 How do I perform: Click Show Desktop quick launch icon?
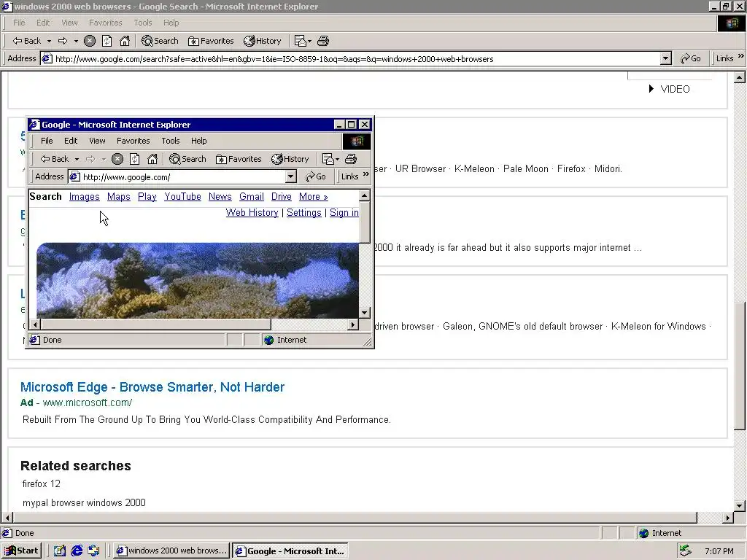[60, 551]
